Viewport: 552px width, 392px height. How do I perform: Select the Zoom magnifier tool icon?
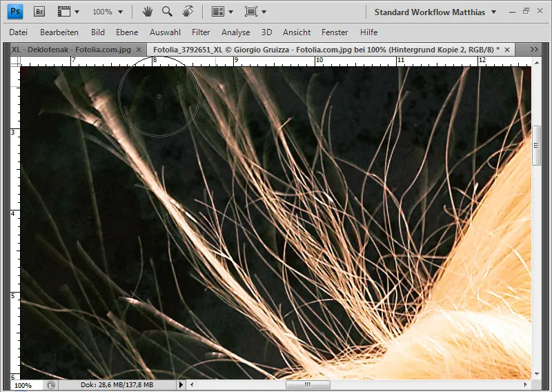167,12
